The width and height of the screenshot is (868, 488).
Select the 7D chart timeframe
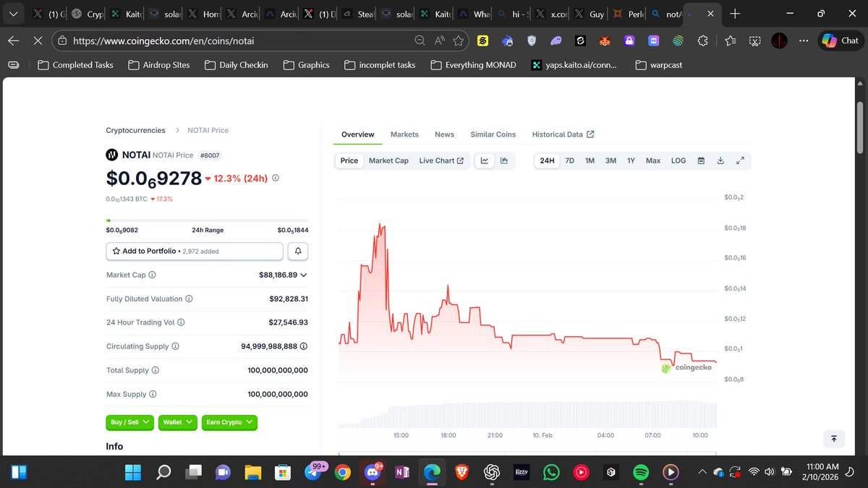[x=569, y=160]
